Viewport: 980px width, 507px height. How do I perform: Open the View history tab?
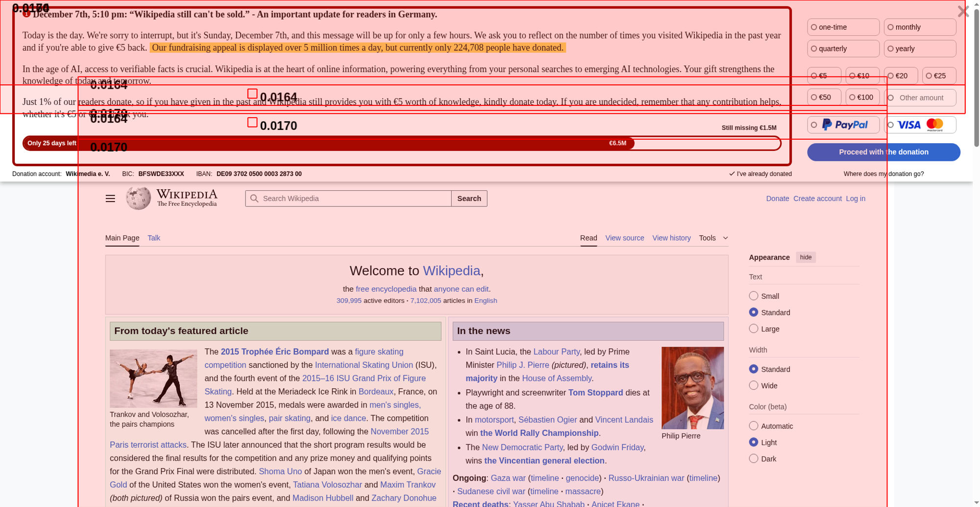[x=671, y=238]
